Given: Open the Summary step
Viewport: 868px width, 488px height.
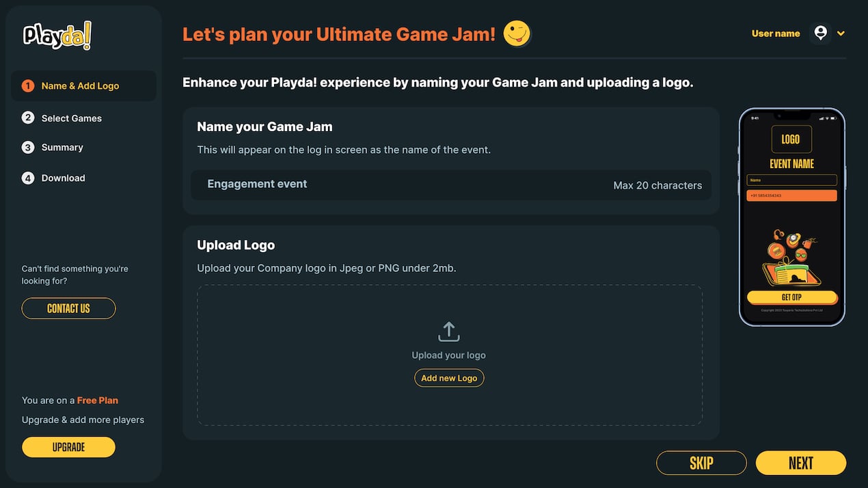Looking at the screenshot, I should pyautogui.click(x=62, y=148).
